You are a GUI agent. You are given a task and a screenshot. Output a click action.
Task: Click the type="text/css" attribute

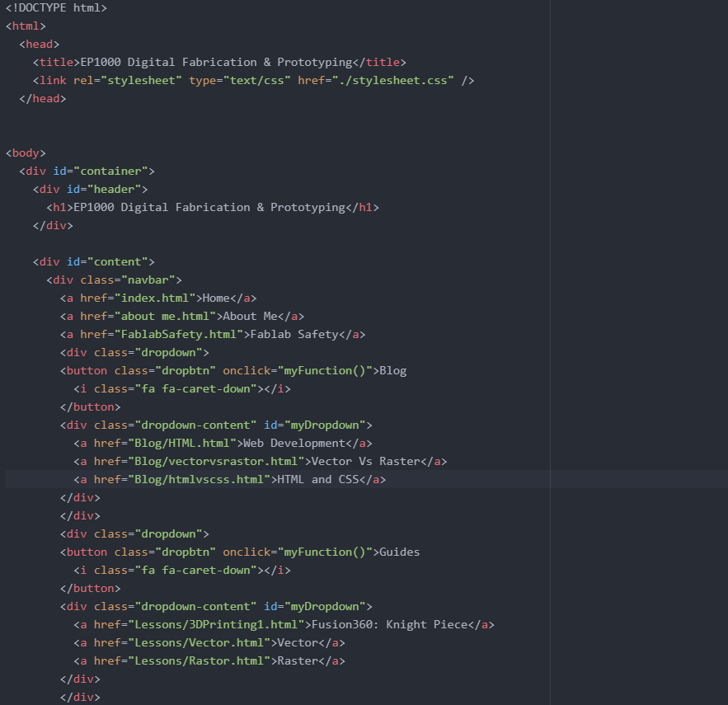240,80
